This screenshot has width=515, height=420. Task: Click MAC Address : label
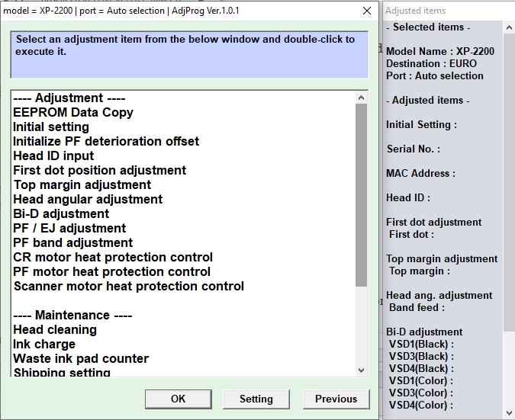pyautogui.click(x=420, y=173)
